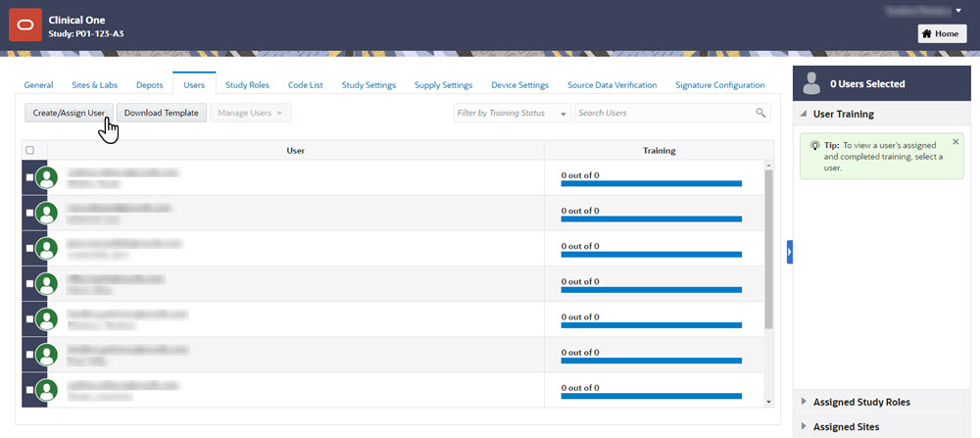Open the Study Roles tab
Viewport: 980px width, 438px height.
tap(248, 85)
